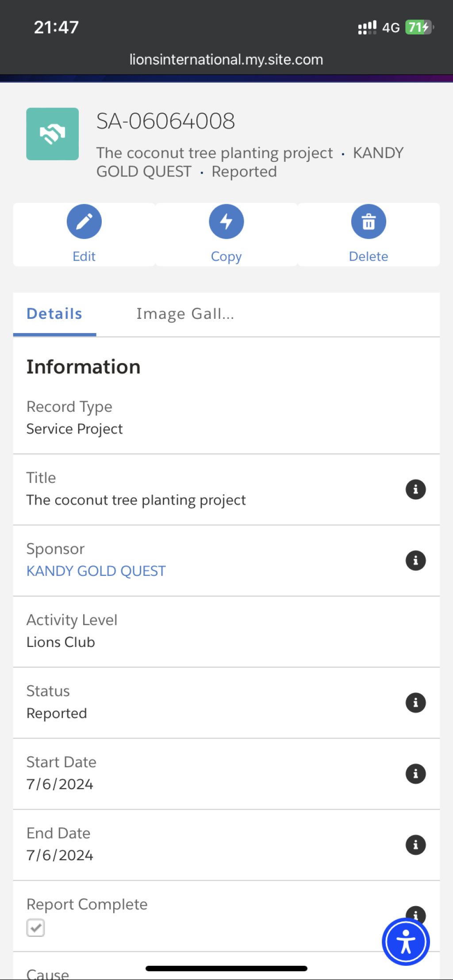Show info for the Report Complete field
Image resolution: width=453 pixels, height=980 pixels.
pos(416,912)
